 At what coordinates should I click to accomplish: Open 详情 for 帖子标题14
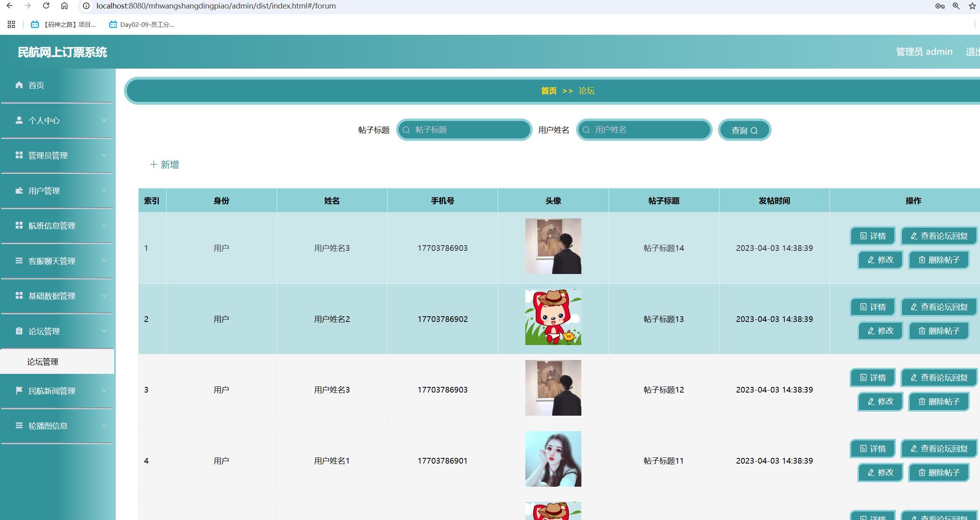click(x=873, y=236)
